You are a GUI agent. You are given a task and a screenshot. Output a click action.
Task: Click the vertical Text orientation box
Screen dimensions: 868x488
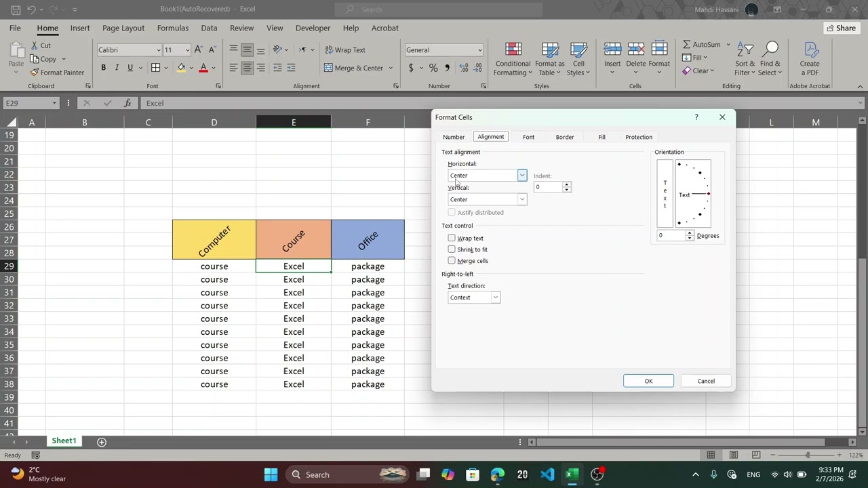coord(665,194)
